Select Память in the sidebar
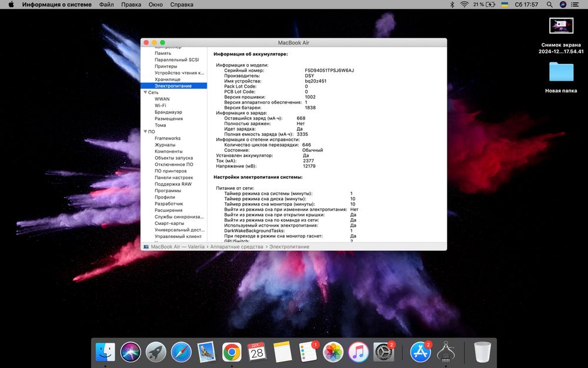Screen dimensions: 588x368 (163, 53)
